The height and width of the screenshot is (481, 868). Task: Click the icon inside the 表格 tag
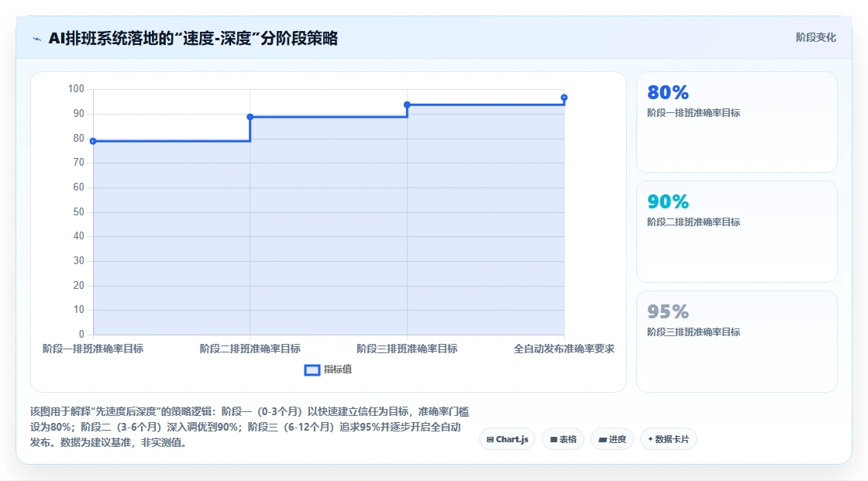[x=553, y=439]
